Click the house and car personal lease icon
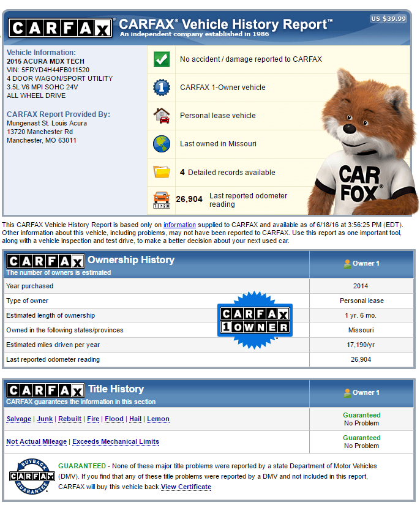This screenshot has height=505, width=420. (162, 116)
